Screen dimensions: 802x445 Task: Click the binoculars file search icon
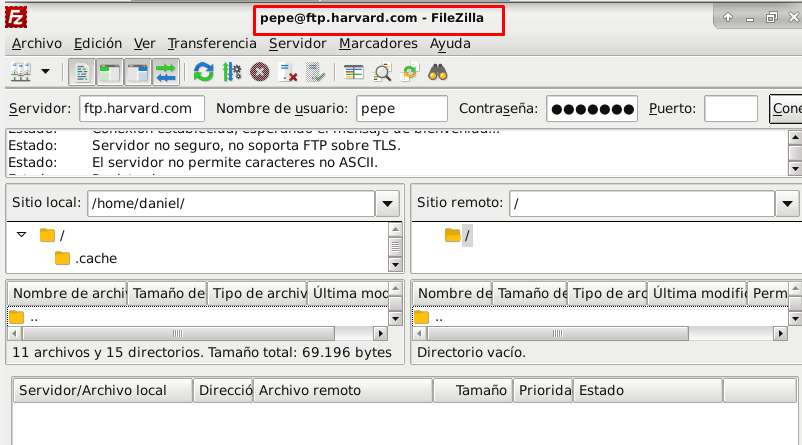coord(437,72)
